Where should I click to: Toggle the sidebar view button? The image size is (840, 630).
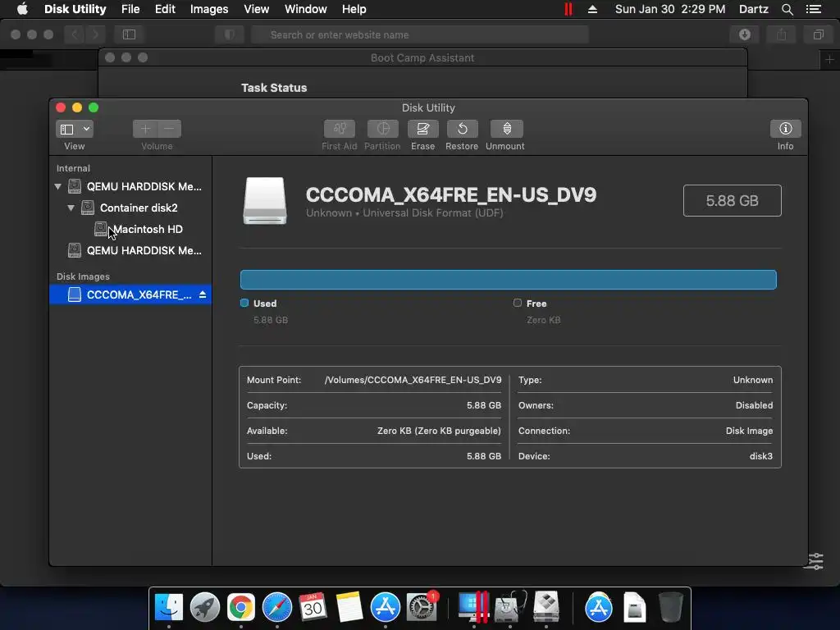pyautogui.click(x=67, y=129)
